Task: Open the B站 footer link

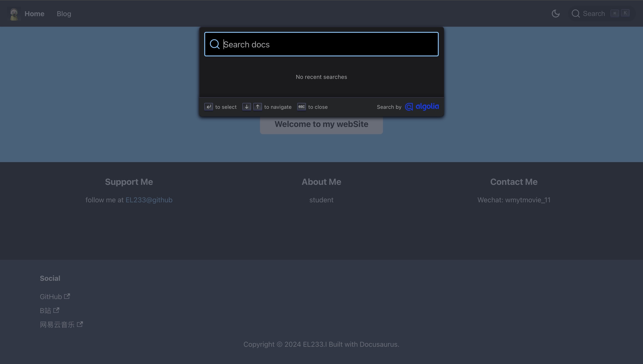Action: click(50, 310)
